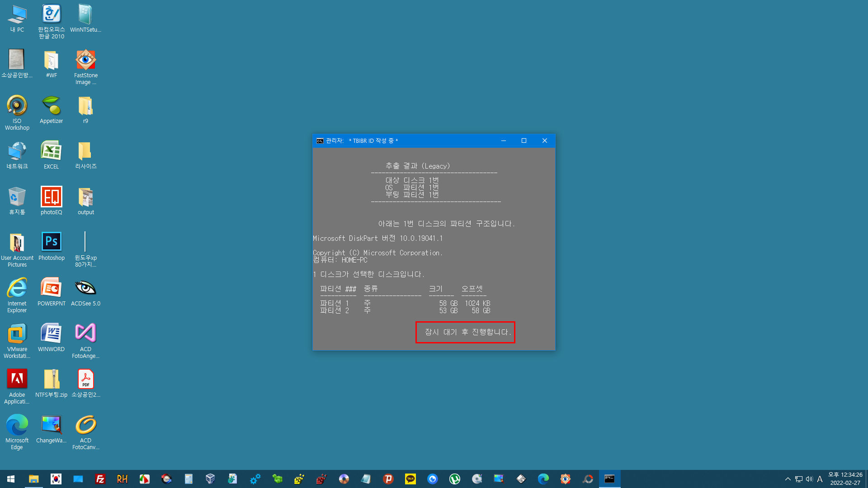The image size is (868, 488).
Task: Open KakaoTalk from the taskbar
Action: [x=410, y=479]
